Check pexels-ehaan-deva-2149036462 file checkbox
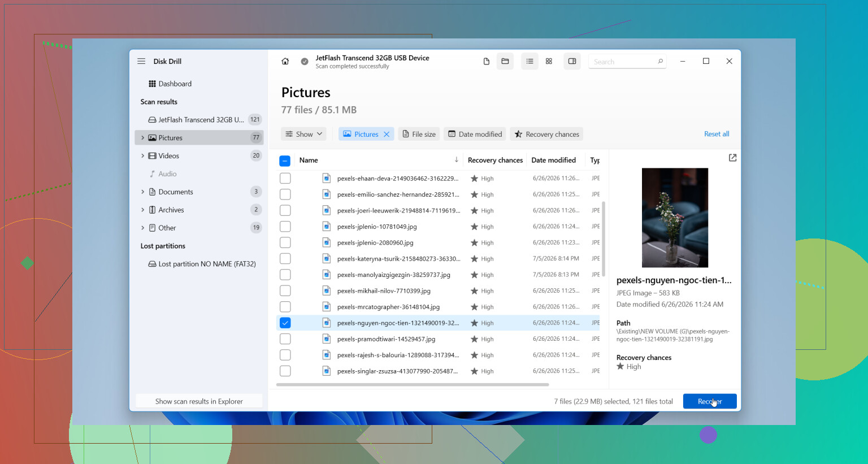 (x=285, y=178)
